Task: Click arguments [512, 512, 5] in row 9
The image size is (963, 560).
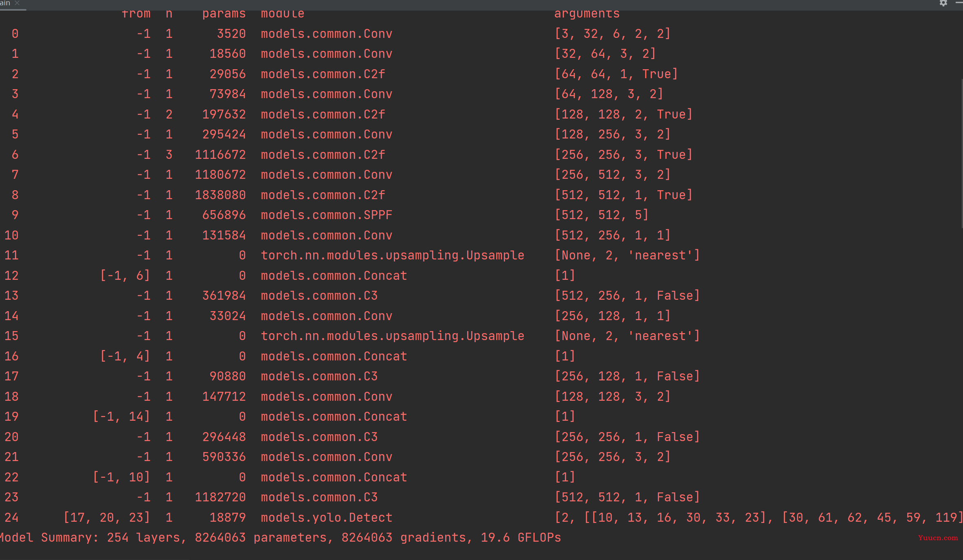Action: coord(601,215)
